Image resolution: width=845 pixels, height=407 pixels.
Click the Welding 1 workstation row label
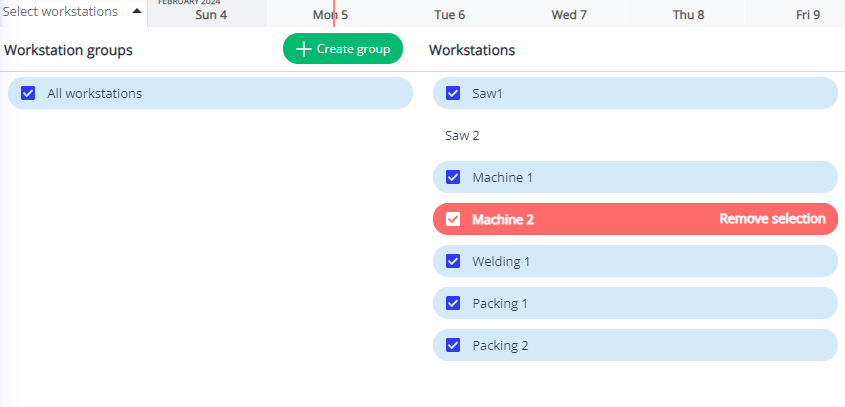pyautogui.click(x=501, y=261)
